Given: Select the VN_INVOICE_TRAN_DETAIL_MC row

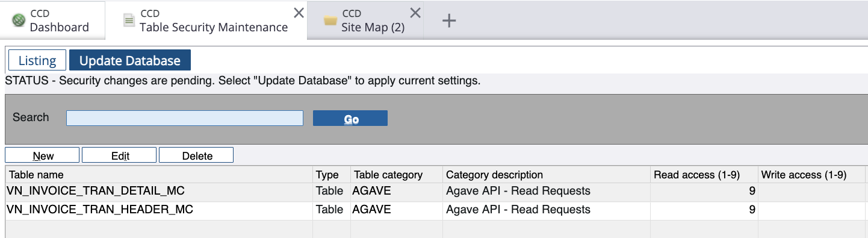Looking at the screenshot, I should click(436, 192).
